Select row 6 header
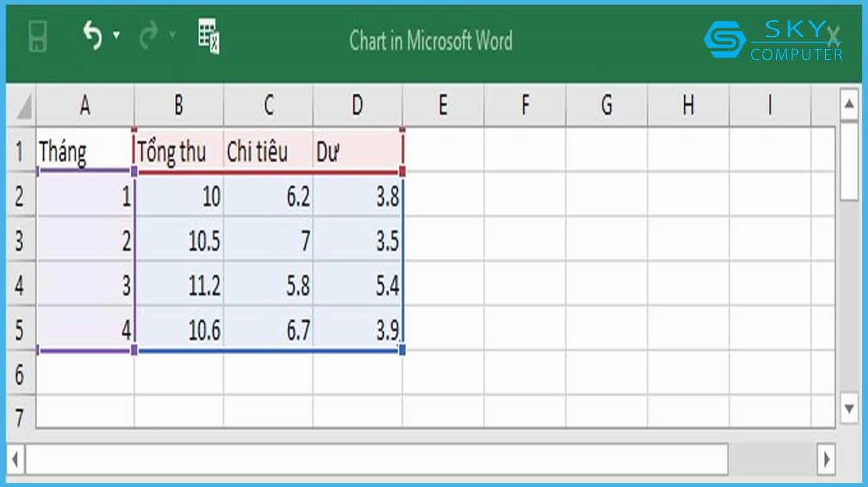Image resolution: width=868 pixels, height=487 pixels. click(x=20, y=375)
